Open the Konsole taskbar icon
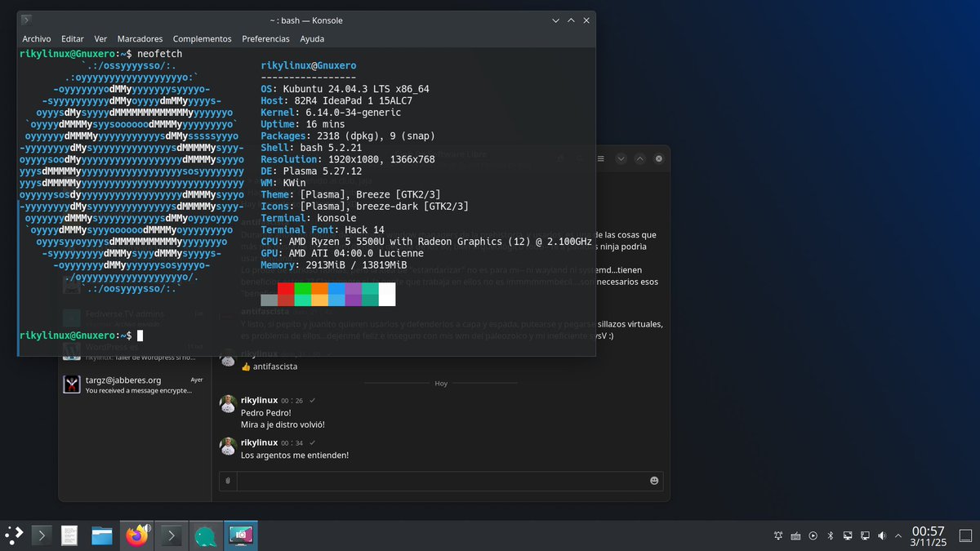Screen dimensions: 980x551 tap(170, 535)
